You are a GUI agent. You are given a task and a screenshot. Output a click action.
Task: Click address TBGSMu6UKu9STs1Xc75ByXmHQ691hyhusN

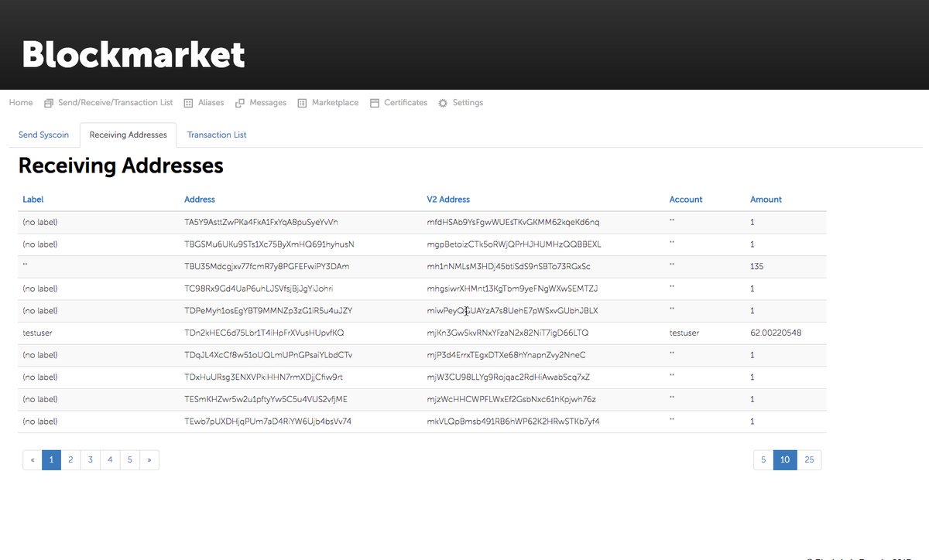[269, 244]
